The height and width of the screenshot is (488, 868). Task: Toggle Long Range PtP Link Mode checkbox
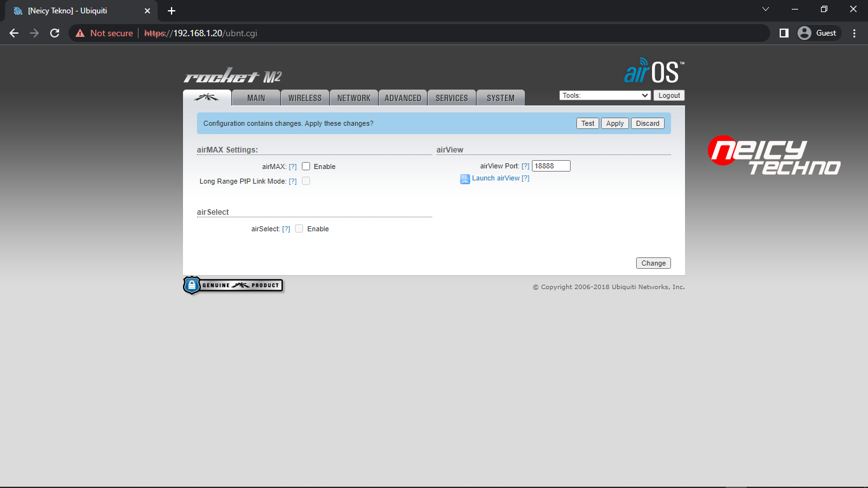pos(306,181)
